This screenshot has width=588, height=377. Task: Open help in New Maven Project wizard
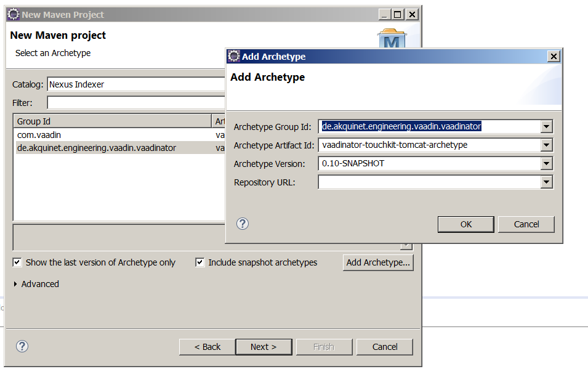pos(22,346)
